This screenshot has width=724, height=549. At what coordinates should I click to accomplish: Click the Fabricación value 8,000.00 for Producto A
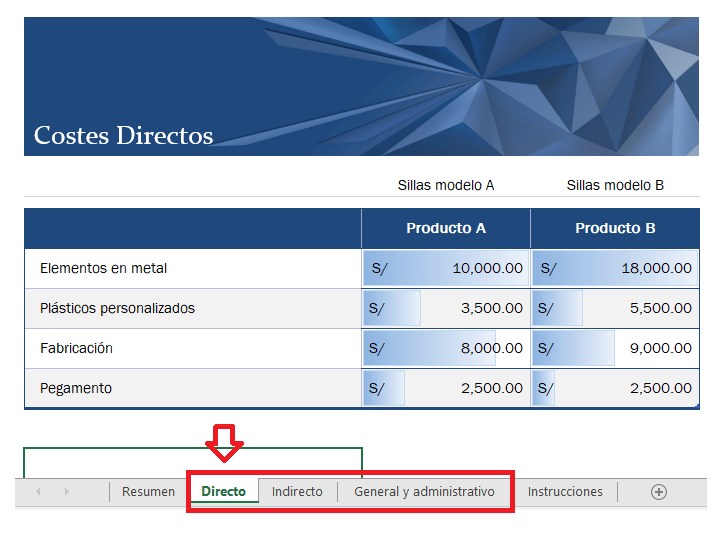(x=446, y=348)
